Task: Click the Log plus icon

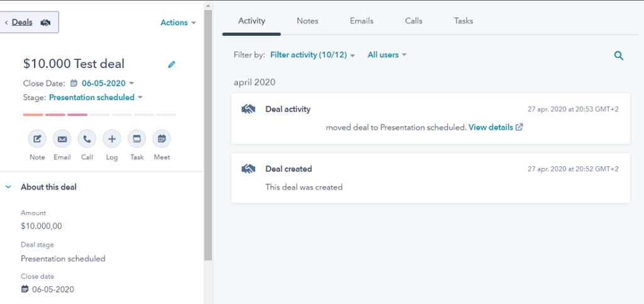Action: [x=112, y=139]
